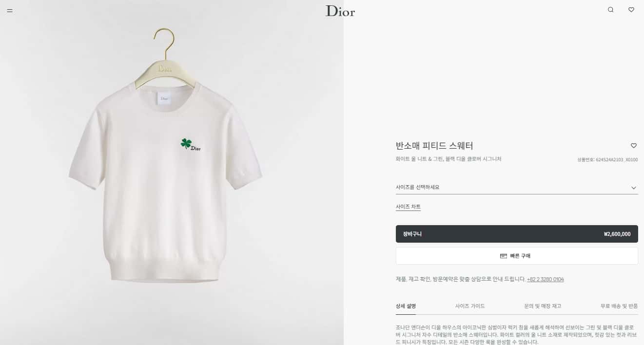Call the +82 2 3280 0104 link
The image size is (644, 345).
[545, 280]
